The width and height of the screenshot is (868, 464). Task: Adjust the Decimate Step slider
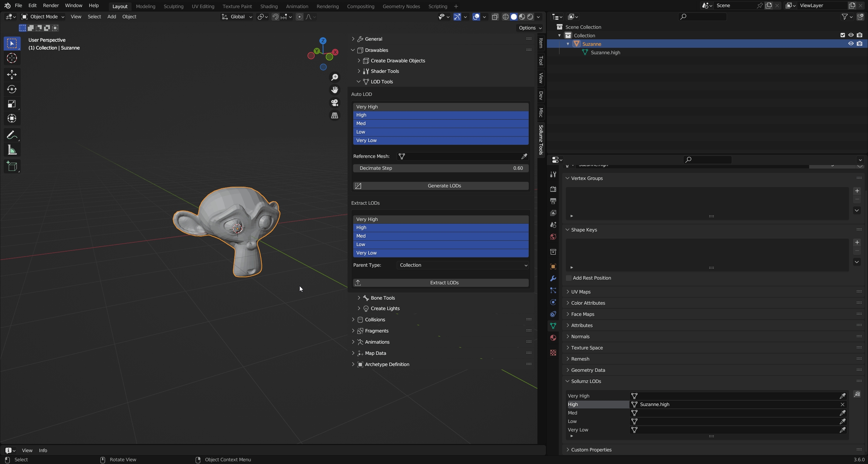coord(440,168)
